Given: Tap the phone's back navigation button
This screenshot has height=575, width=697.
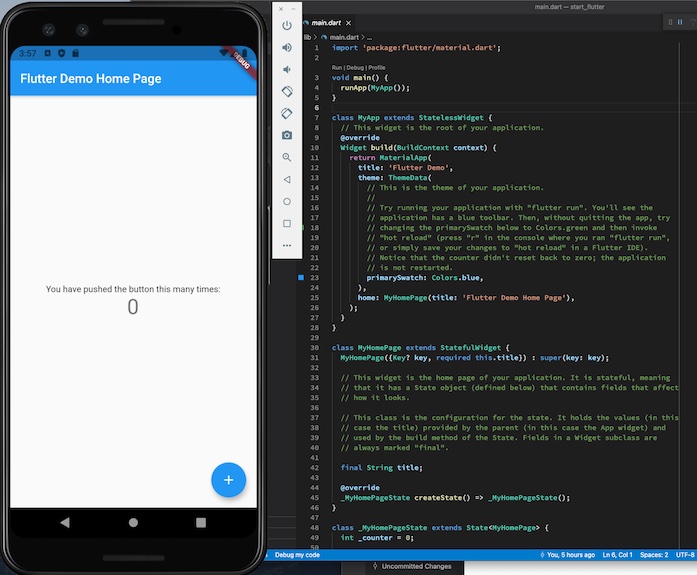Looking at the screenshot, I should click(x=65, y=522).
